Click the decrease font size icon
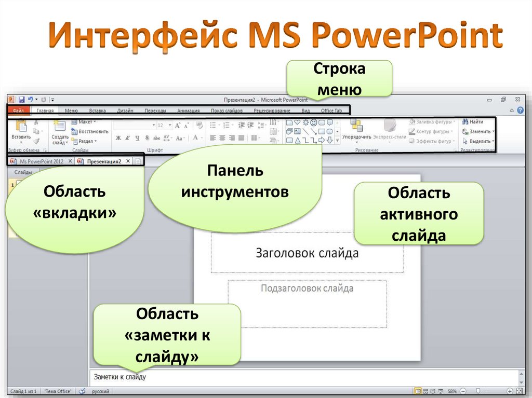The image size is (532, 398). 187,126
